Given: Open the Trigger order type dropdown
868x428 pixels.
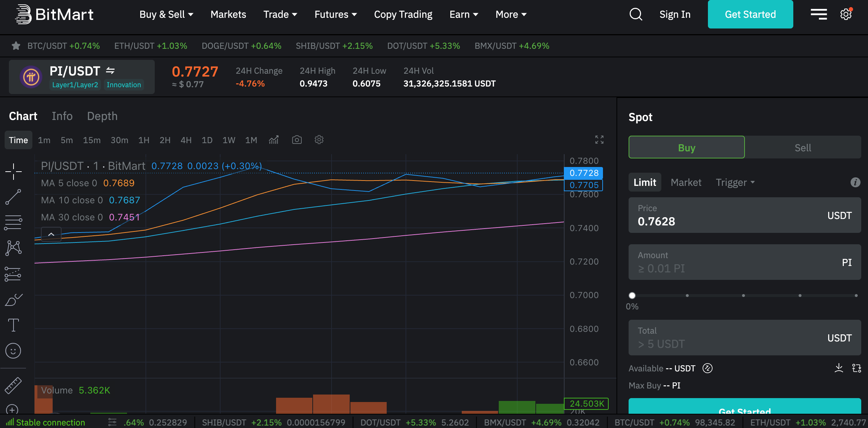Looking at the screenshot, I should tap(735, 182).
